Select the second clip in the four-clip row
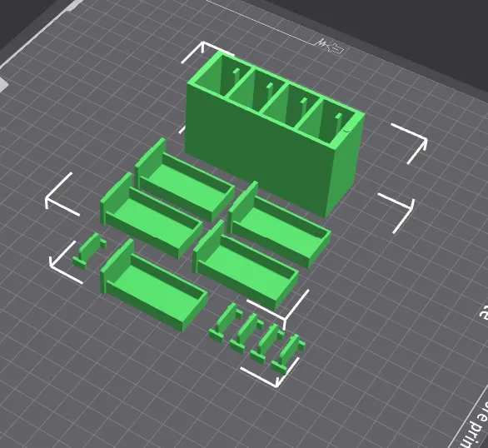The width and height of the screenshot is (488, 448). pos(247,333)
